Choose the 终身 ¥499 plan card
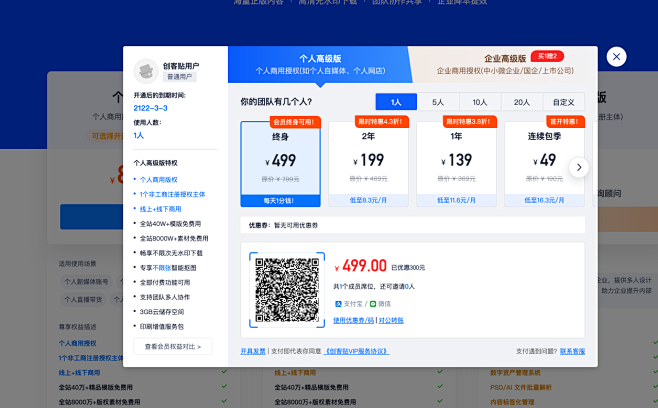 tap(280, 164)
